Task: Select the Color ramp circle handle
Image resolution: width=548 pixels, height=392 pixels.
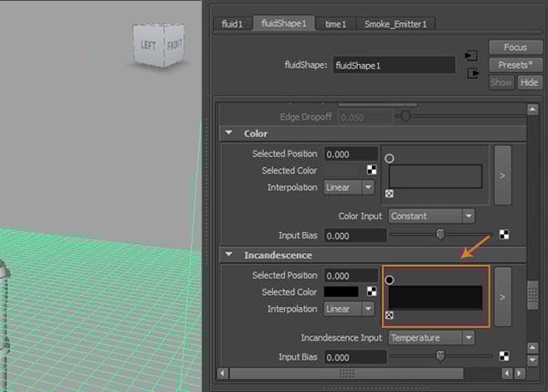Action: 389,158
